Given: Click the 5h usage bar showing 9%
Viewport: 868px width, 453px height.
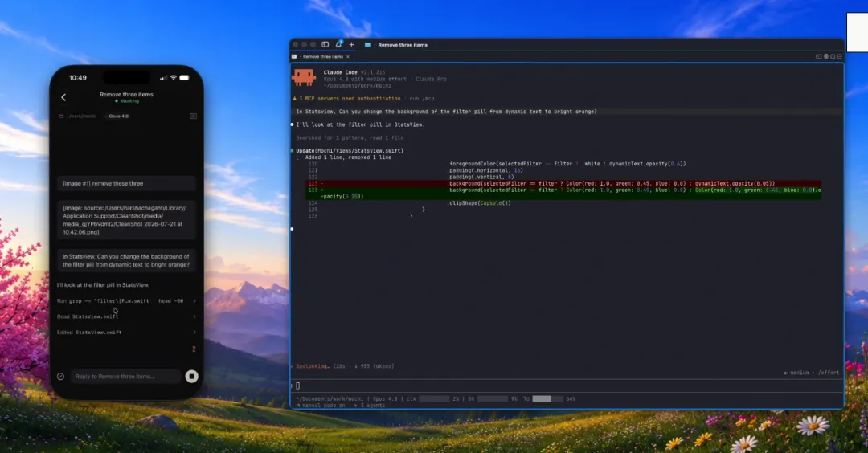Looking at the screenshot, I should 492,399.
